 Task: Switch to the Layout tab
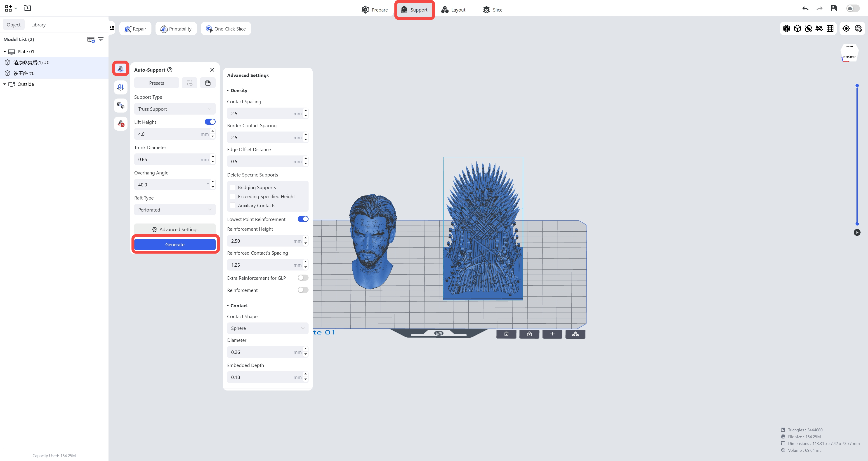coord(453,10)
